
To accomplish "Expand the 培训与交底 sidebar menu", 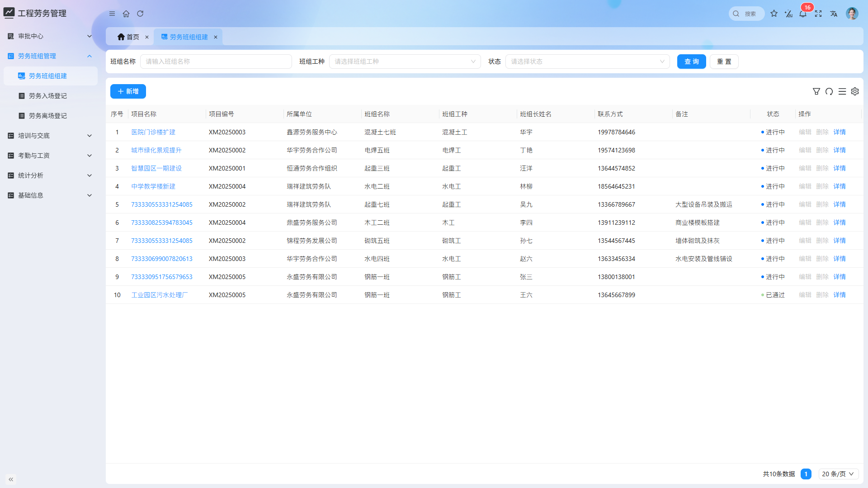I will tap(50, 136).
